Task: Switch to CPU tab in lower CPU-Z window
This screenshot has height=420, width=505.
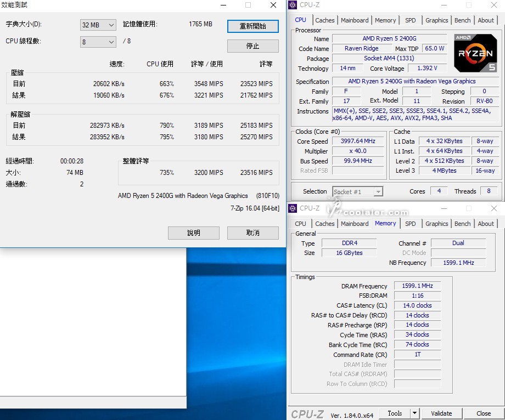Action: click(300, 224)
